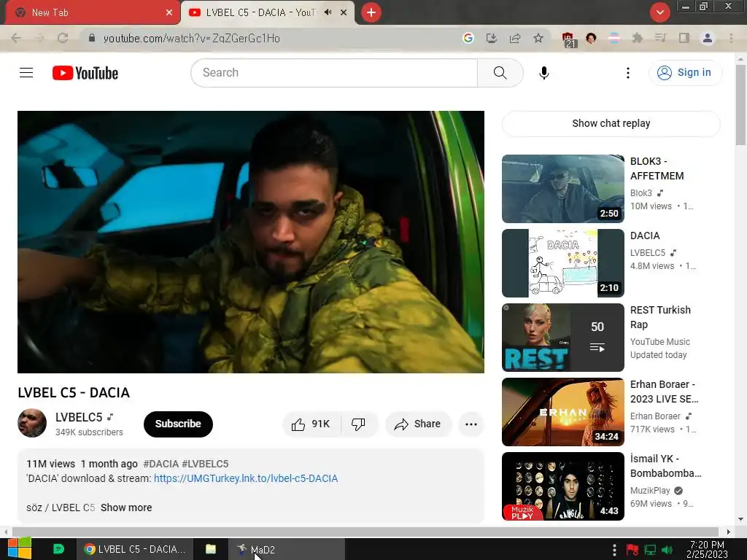Open BLOK3 - AFFETMEM video thumbnail
The height and width of the screenshot is (560, 747).
pyautogui.click(x=562, y=189)
